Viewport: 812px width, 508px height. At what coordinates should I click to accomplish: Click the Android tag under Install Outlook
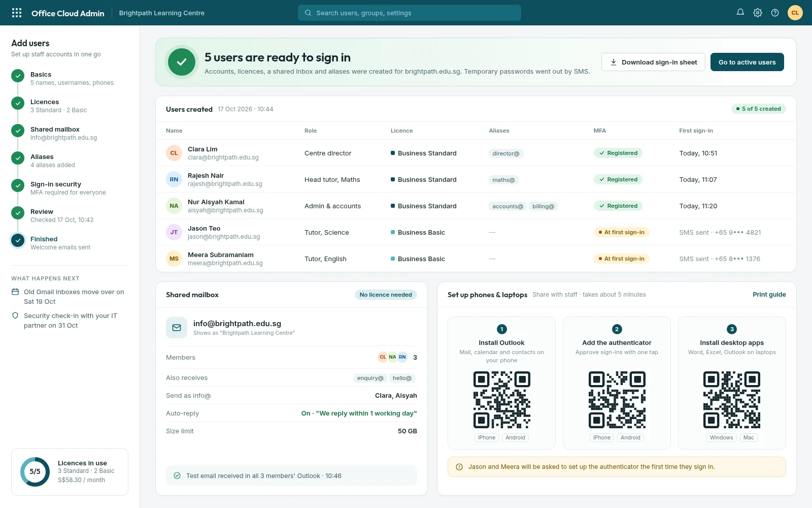click(515, 437)
